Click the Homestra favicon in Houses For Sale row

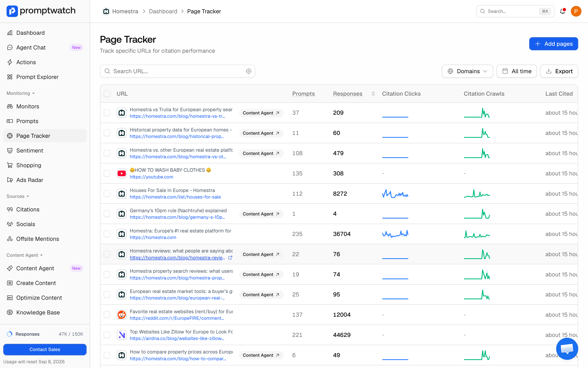(x=121, y=193)
